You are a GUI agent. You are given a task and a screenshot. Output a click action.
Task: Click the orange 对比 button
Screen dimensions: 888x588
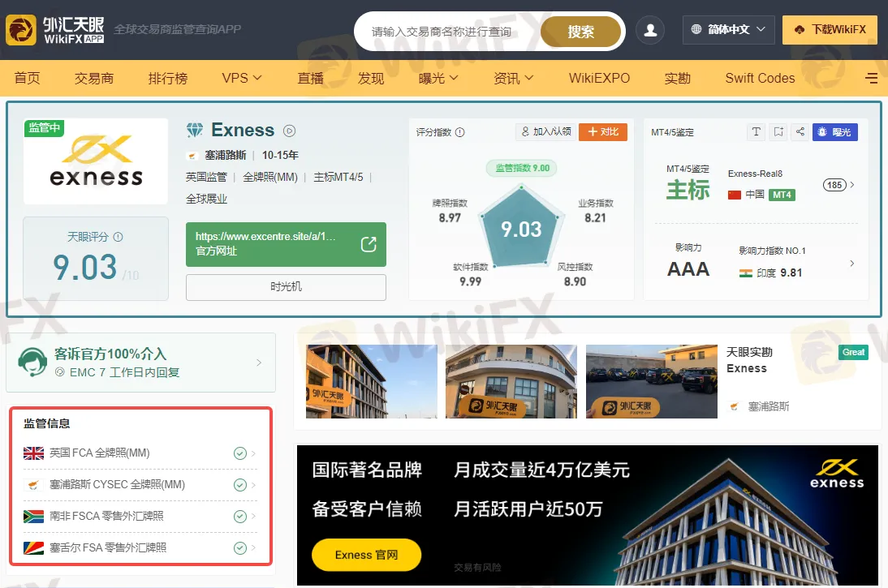coord(603,132)
